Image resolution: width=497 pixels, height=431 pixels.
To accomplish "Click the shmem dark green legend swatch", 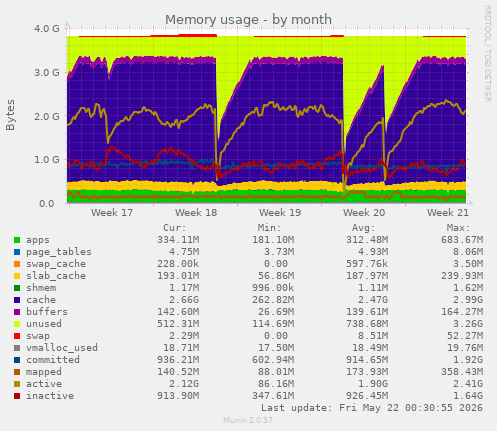I will (x=17, y=288).
